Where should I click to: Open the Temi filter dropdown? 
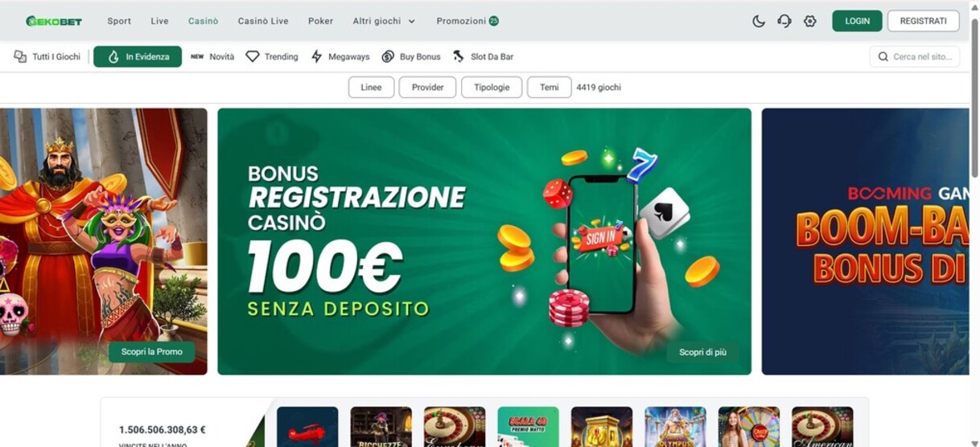point(550,87)
